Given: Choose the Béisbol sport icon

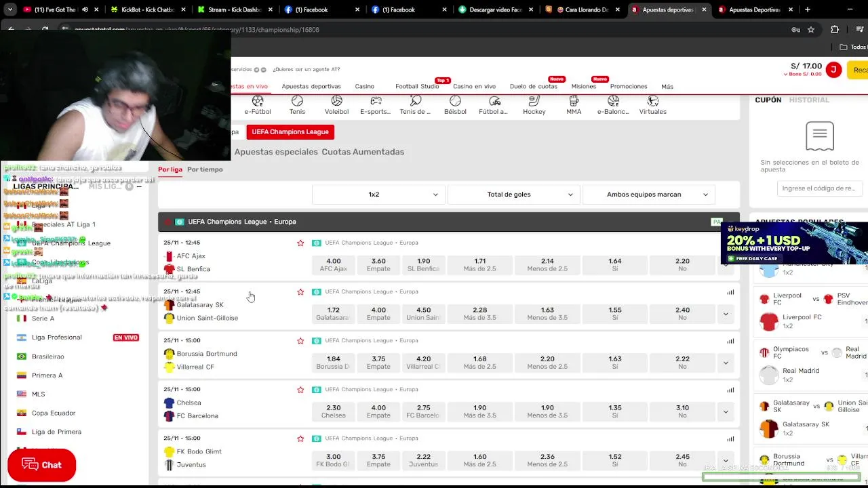Looking at the screenshot, I should (x=455, y=105).
